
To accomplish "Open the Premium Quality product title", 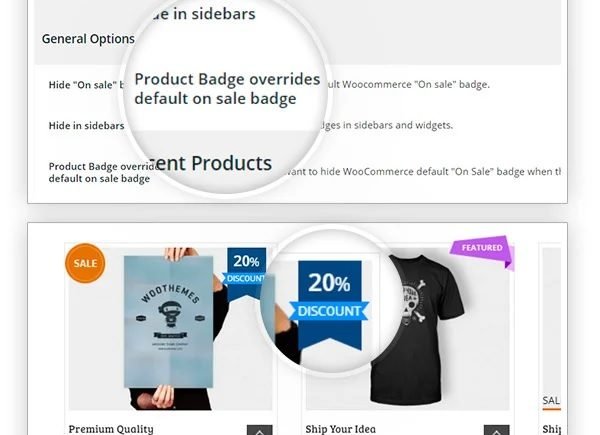I will [111, 429].
